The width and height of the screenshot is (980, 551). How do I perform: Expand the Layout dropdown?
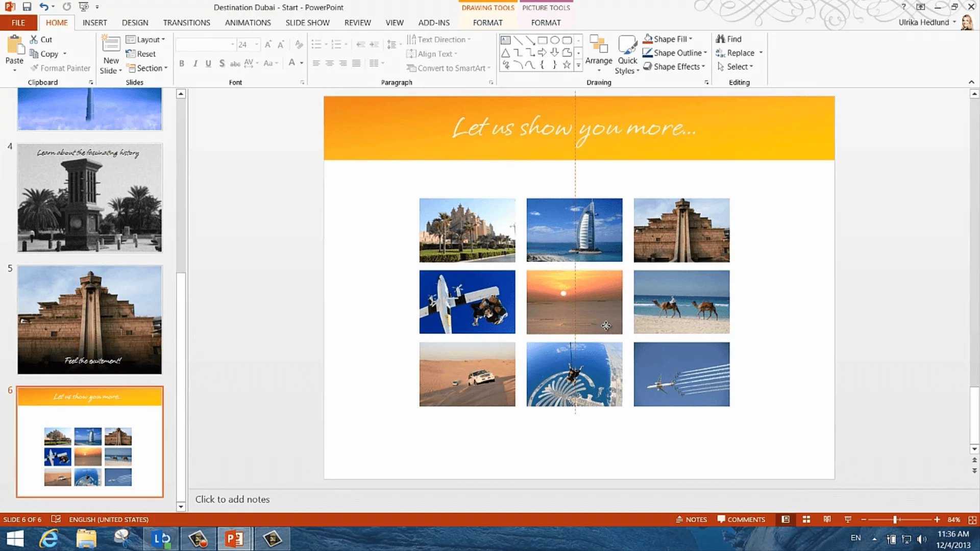coord(145,39)
